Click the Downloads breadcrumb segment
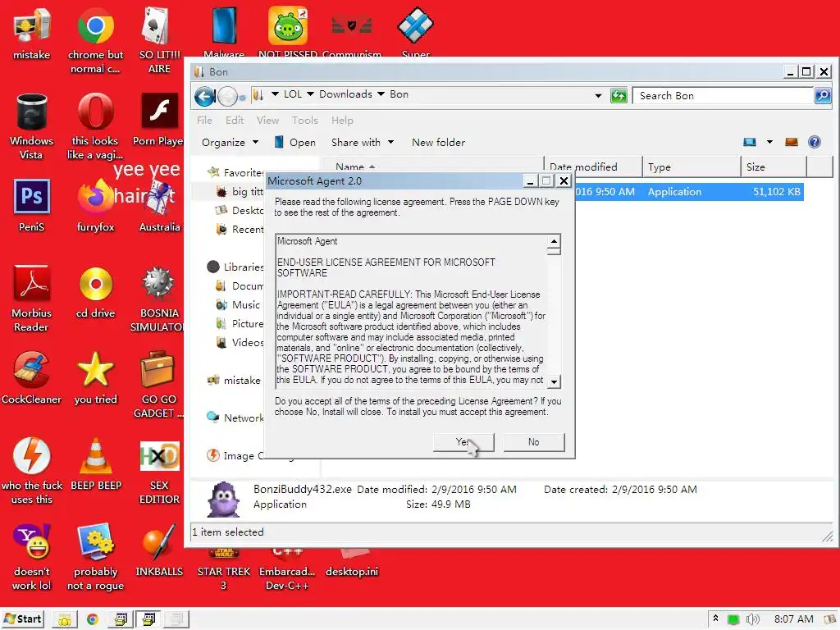The height and width of the screenshot is (630, 840). coord(345,94)
